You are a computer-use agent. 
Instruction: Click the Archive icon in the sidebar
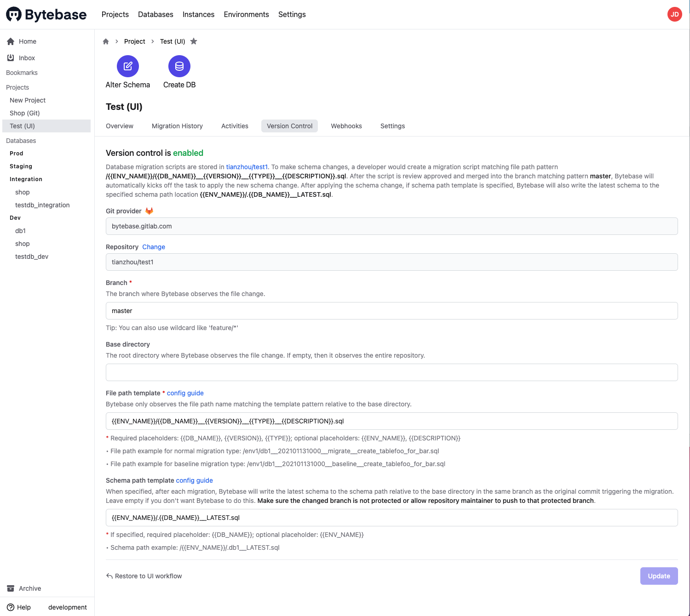pyautogui.click(x=11, y=588)
